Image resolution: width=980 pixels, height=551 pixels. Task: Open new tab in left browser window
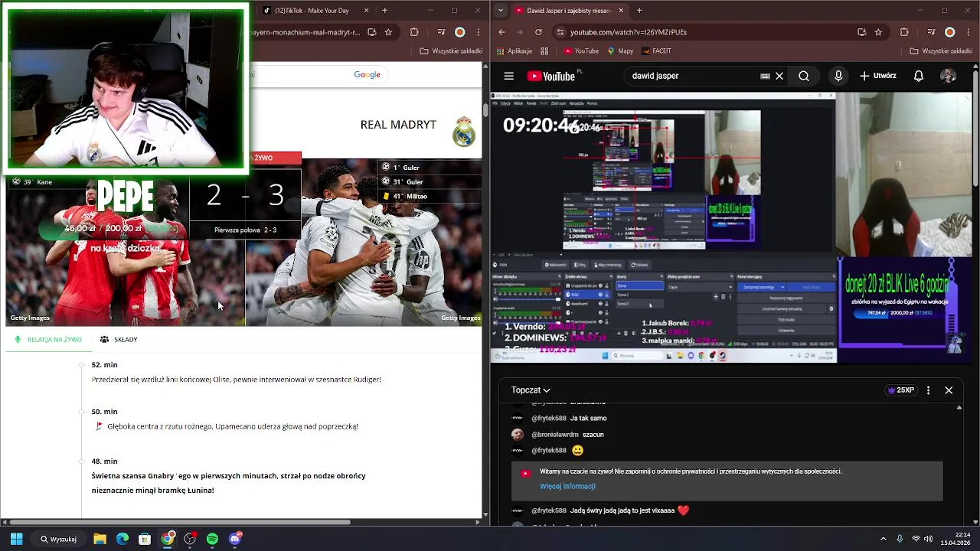(384, 11)
